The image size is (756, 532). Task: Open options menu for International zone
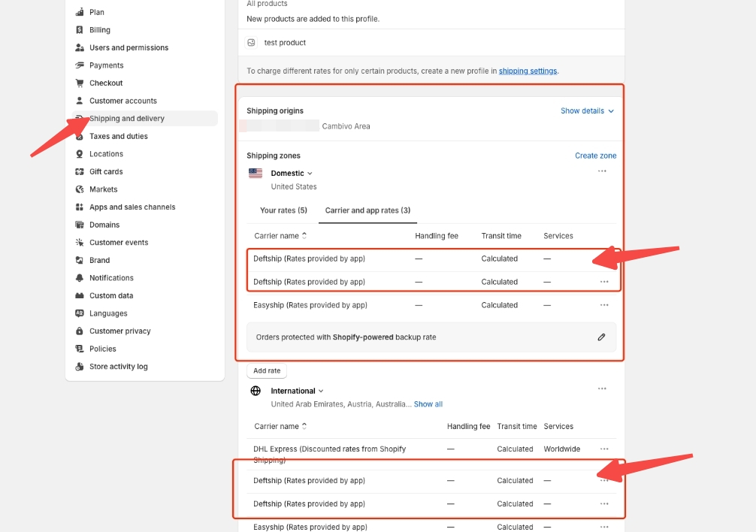602,388
